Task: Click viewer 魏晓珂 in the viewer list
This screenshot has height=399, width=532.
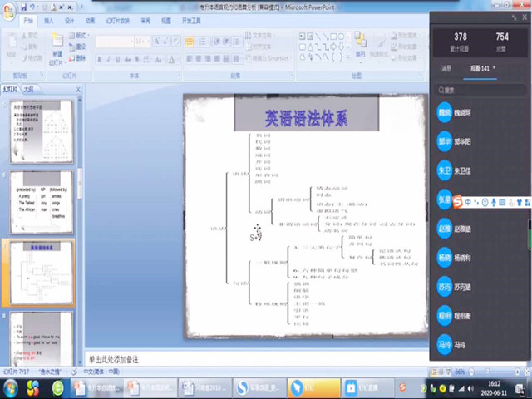Action: pyautogui.click(x=463, y=113)
